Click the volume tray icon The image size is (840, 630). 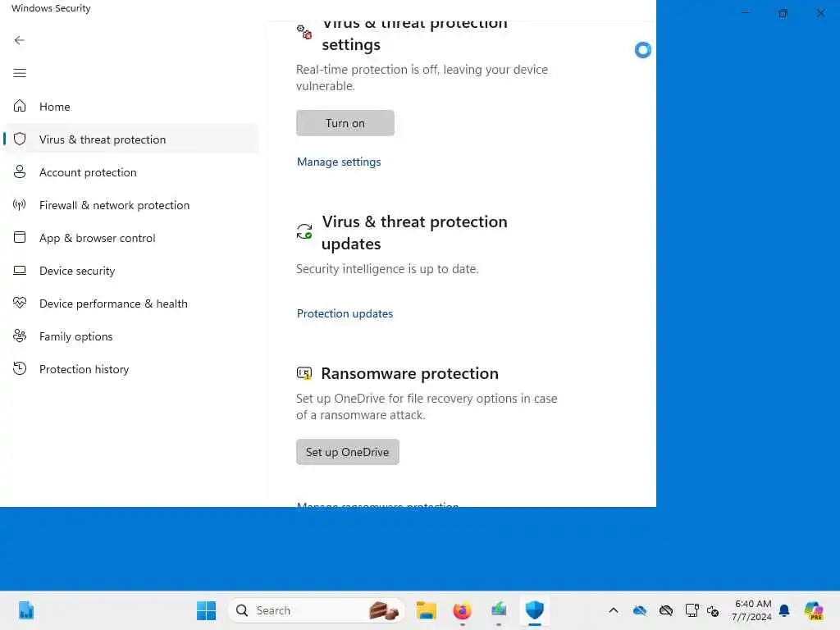pos(713,610)
